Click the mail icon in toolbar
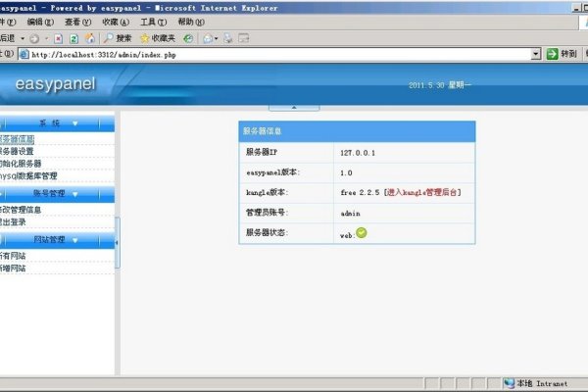This screenshot has height=392, width=588. tap(208, 38)
